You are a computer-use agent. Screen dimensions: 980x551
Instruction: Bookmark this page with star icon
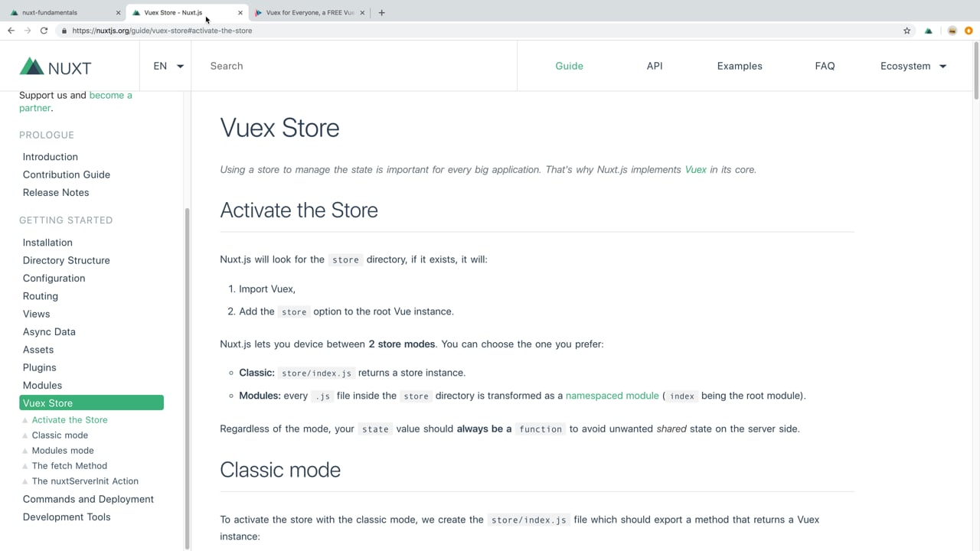pyautogui.click(x=907, y=31)
